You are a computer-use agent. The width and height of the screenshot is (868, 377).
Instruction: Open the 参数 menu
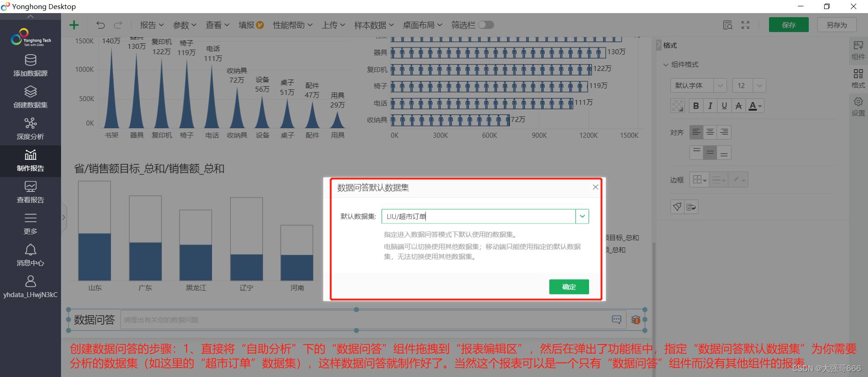tap(184, 25)
